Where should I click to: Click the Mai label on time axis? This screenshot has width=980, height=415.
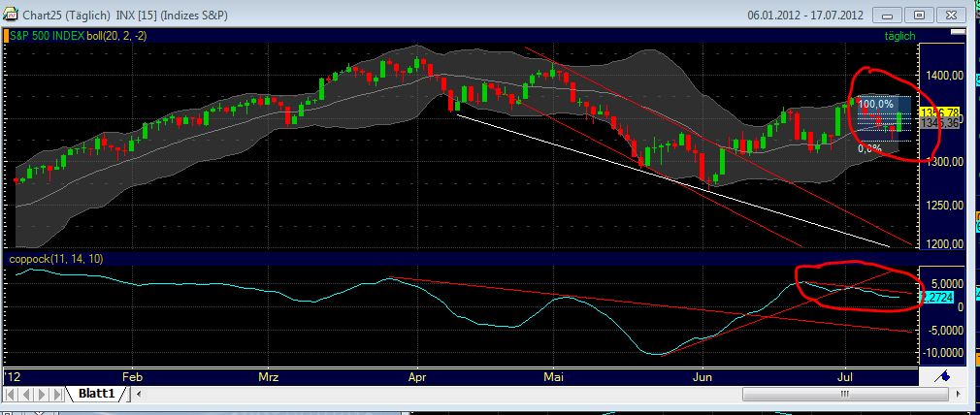tap(554, 377)
